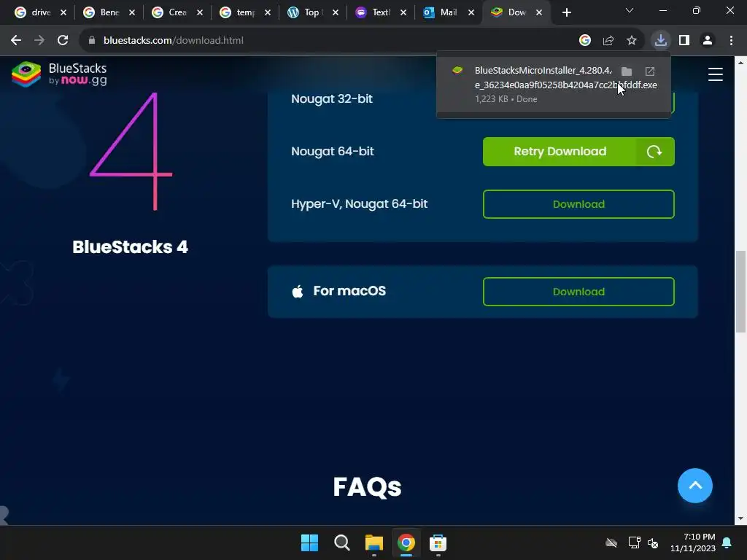747x560 pixels.
Task: Go back to the previous page
Action: coord(16,41)
